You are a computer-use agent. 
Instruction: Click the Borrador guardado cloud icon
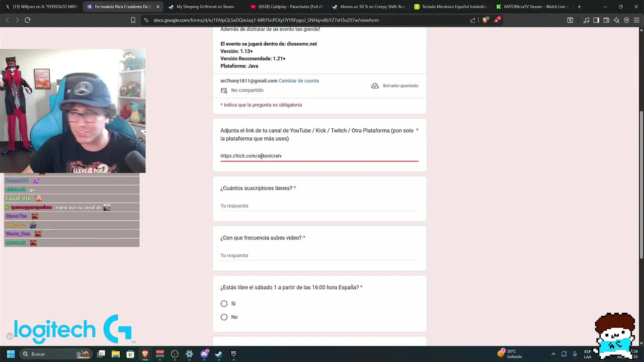tap(375, 86)
